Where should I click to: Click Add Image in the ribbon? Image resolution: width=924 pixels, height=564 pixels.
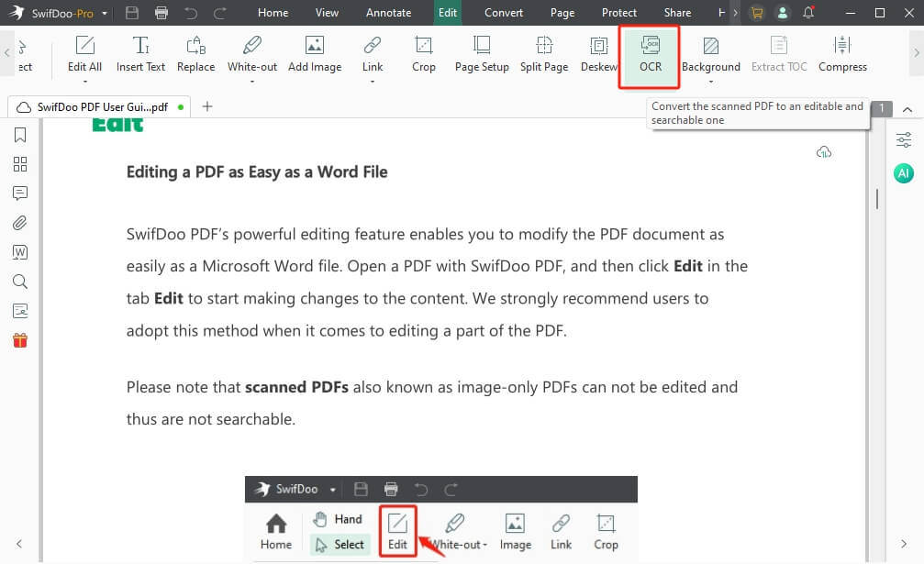[x=315, y=53]
